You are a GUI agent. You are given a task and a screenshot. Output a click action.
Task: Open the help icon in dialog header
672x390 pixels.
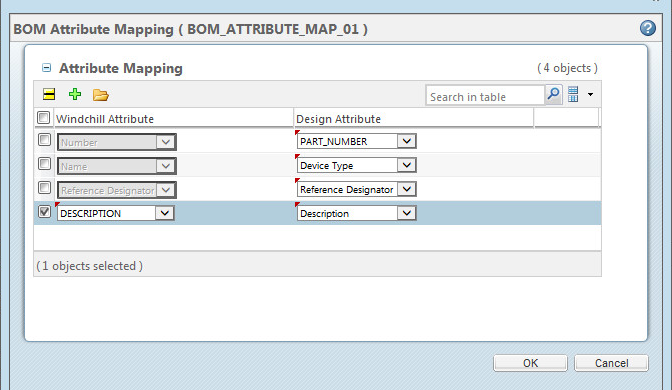coord(648,28)
